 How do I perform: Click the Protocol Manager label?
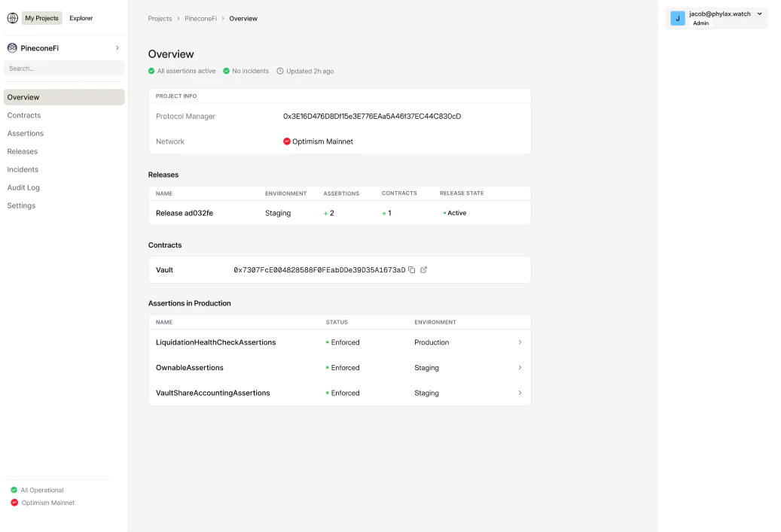186,116
